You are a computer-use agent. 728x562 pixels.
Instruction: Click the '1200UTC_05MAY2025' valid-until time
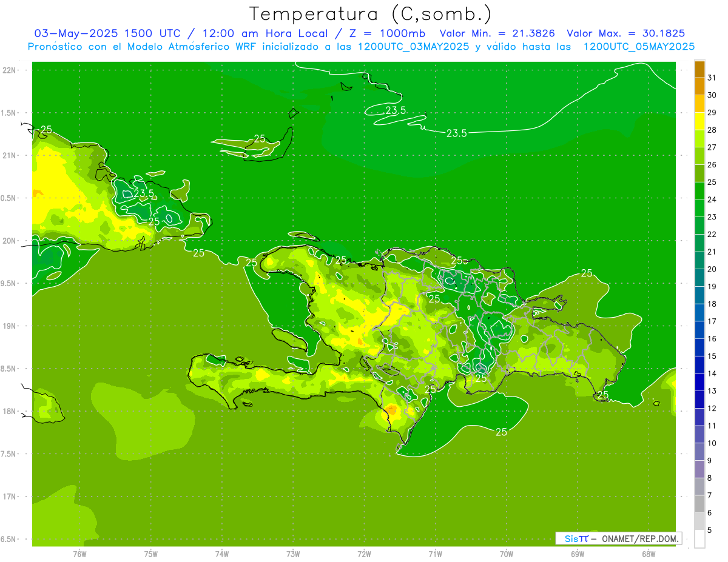[639, 47]
